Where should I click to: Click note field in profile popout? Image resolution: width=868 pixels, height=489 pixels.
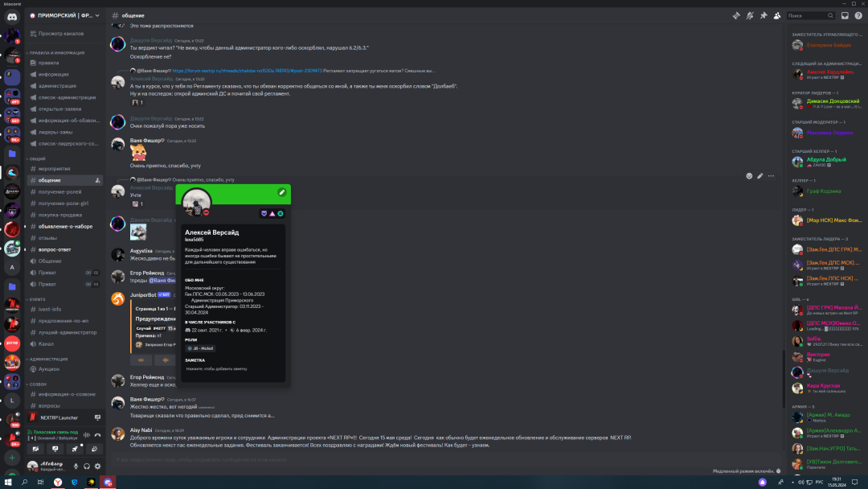232,368
